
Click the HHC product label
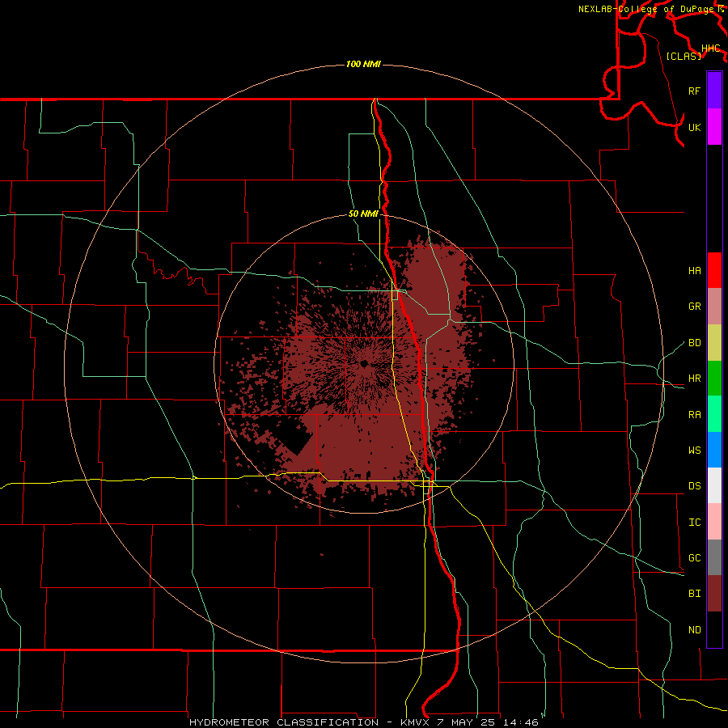point(710,49)
